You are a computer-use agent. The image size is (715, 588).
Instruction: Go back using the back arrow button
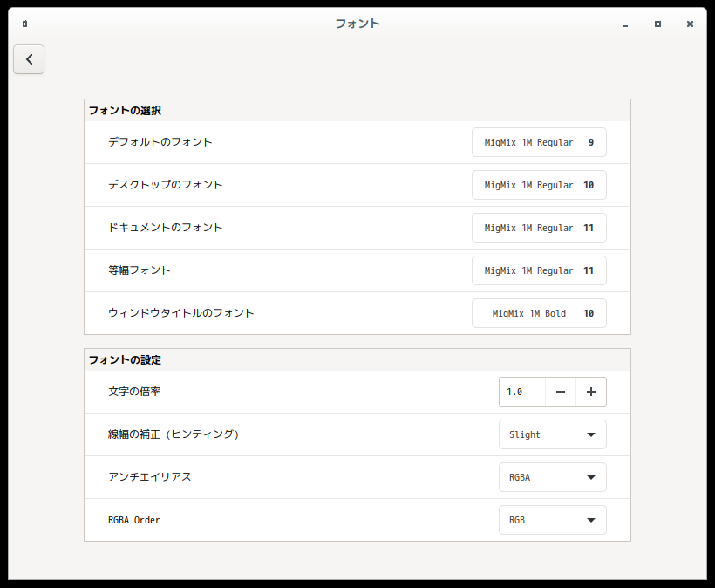pyautogui.click(x=29, y=59)
